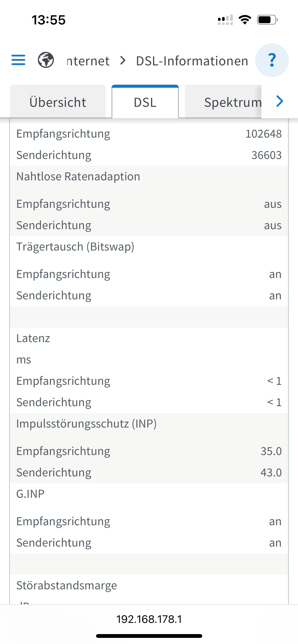
Task: Switch to the Übersicht tab
Action: pyautogui.click(x=58, y=102)
